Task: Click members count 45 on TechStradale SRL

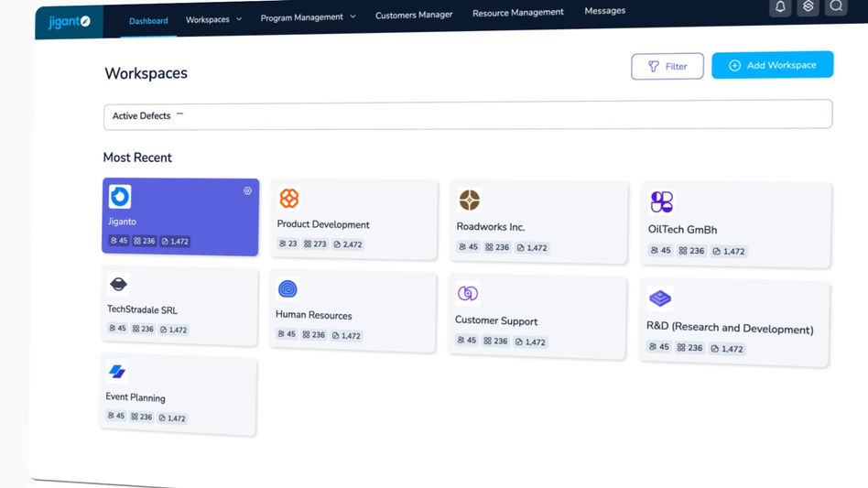Action: tap(117, 328)
